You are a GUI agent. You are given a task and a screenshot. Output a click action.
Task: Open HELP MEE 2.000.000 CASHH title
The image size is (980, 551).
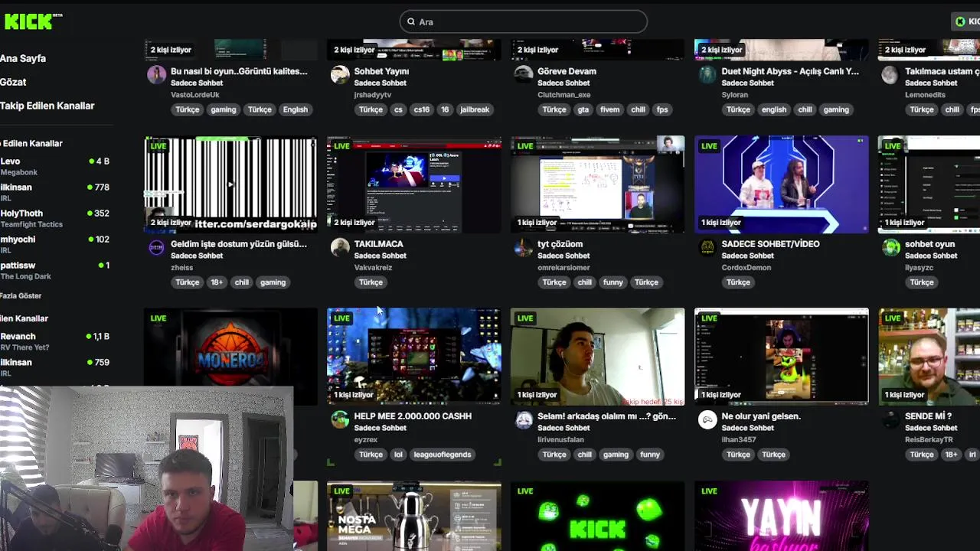click(413, 416)
